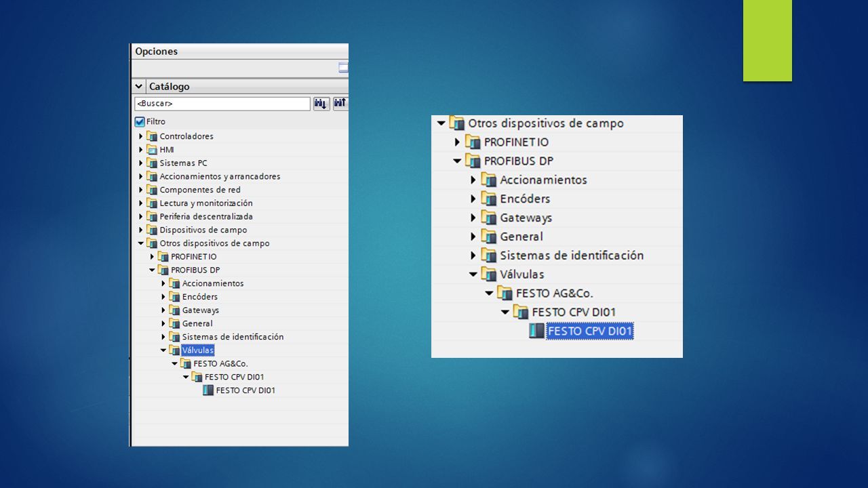Click the Accionamientos folder icon in the enlarged tree

489,180
